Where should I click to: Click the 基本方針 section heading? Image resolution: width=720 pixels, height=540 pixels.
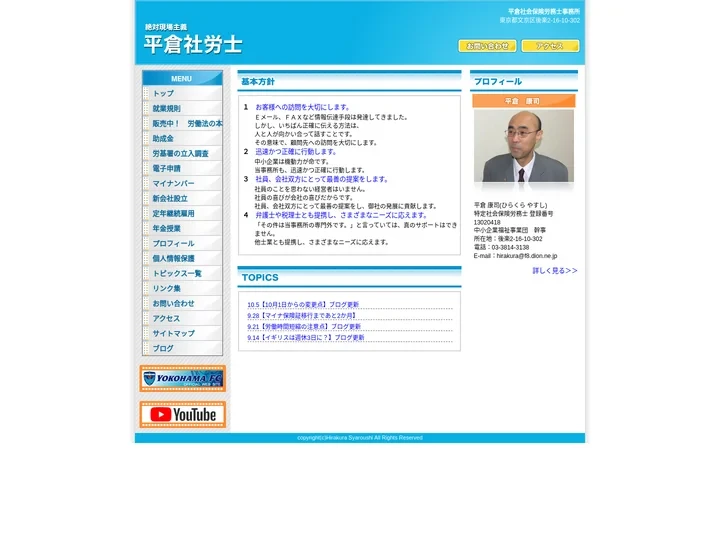point(258,82)
